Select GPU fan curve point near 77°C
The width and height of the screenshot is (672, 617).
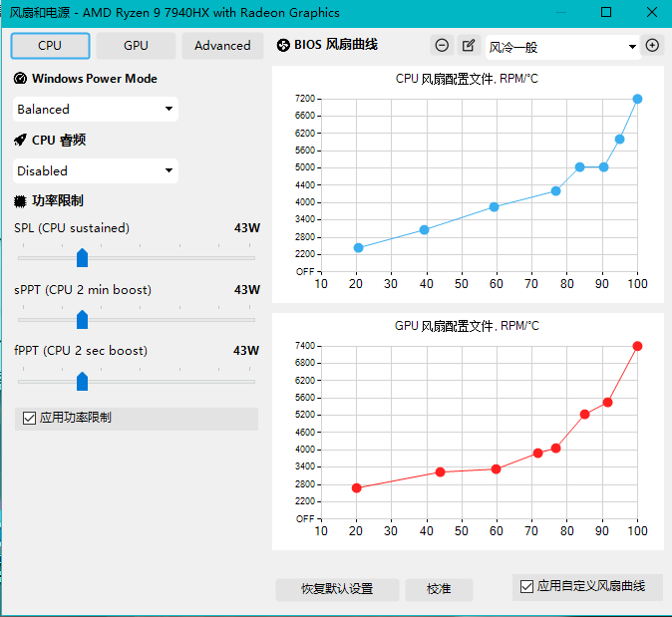(555, 449)
